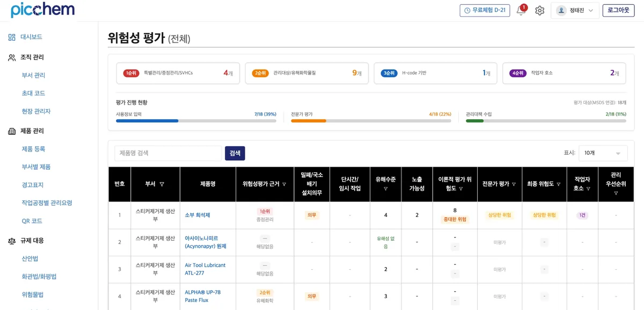
Task: Filter by 관리 우선순위 funnel icon
Action: pos(616,193)
